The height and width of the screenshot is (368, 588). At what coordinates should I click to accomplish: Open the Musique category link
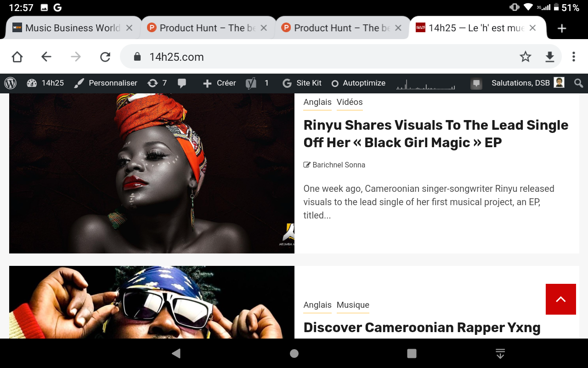(x=353, y=305)
